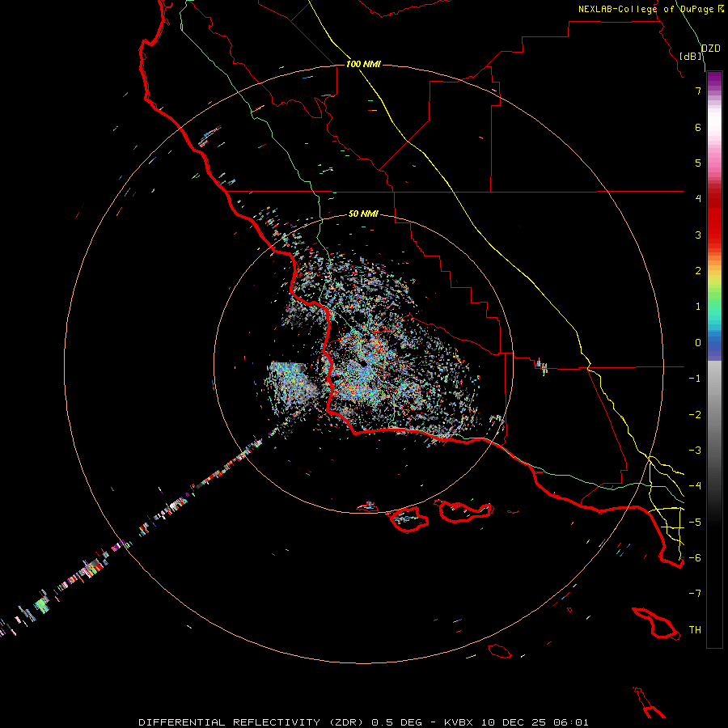Click the '100 NMI' range ring label
Viewport: 728px width, 728px height.
point(363,64)
